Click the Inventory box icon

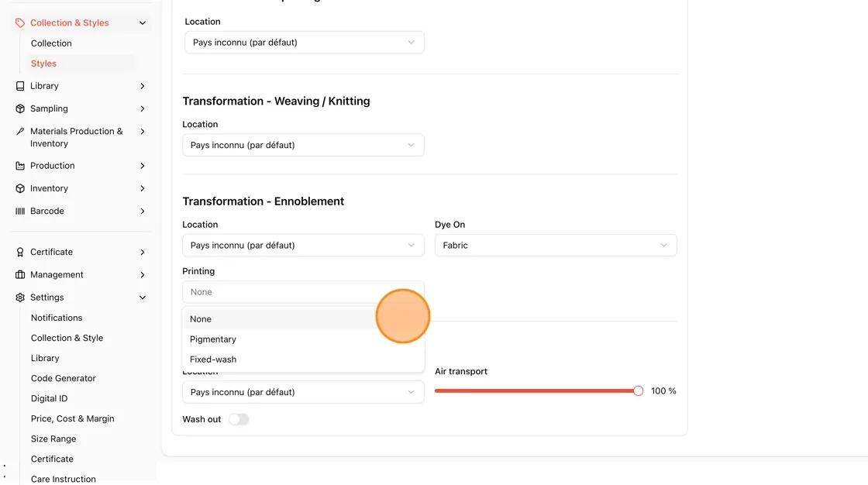[x=20, y=188]
